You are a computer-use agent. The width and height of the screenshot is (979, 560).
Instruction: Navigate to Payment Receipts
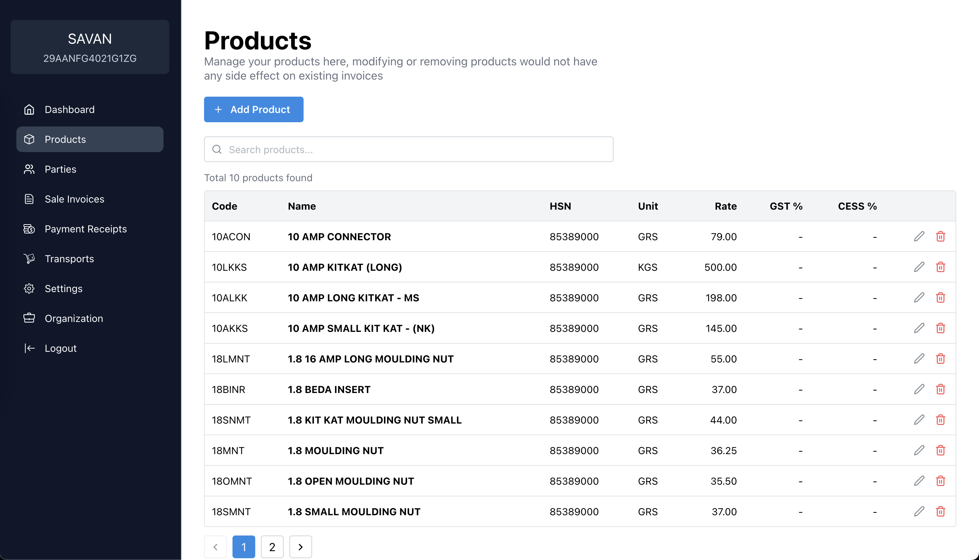85,229
